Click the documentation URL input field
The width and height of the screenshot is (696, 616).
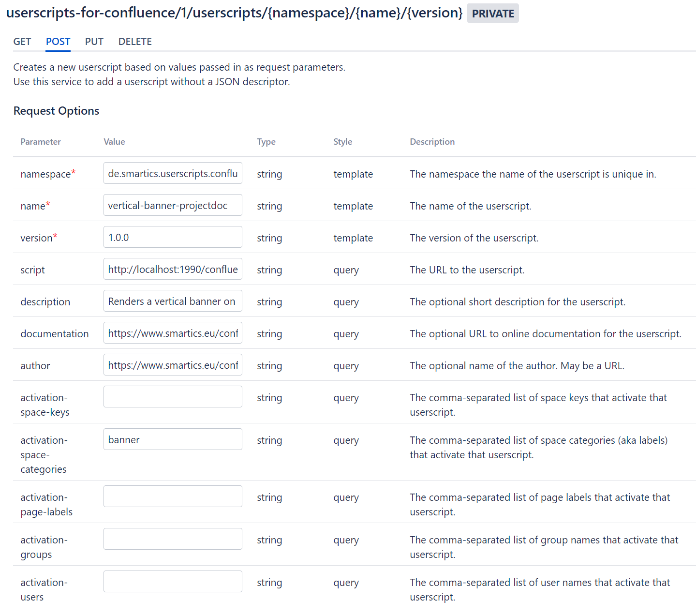pos(172,333)
